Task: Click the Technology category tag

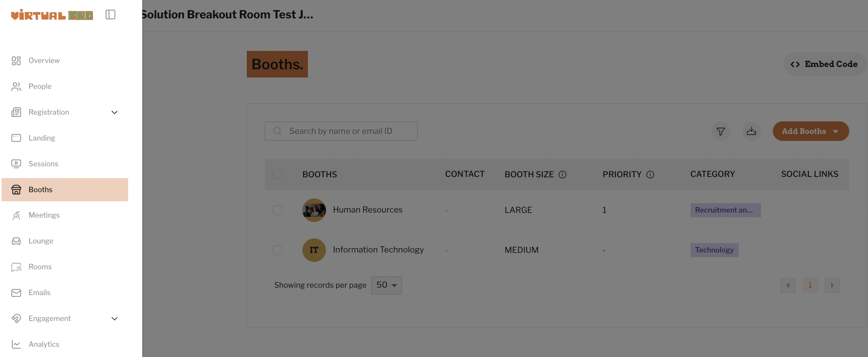Action: tap(714, 250)
